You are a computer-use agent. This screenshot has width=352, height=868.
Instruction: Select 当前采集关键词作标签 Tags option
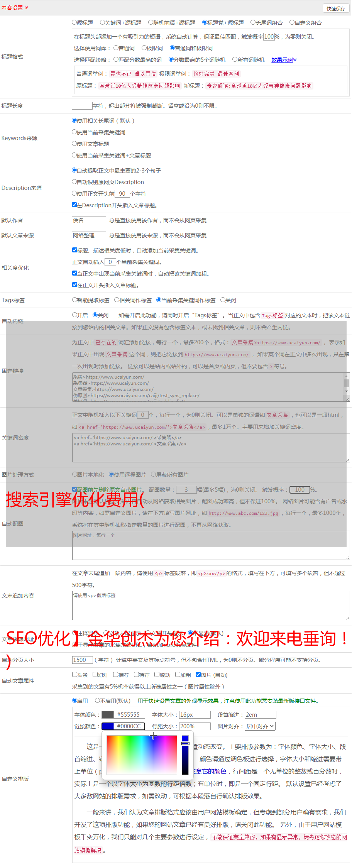pyautogui.click(x=159, y=300)
